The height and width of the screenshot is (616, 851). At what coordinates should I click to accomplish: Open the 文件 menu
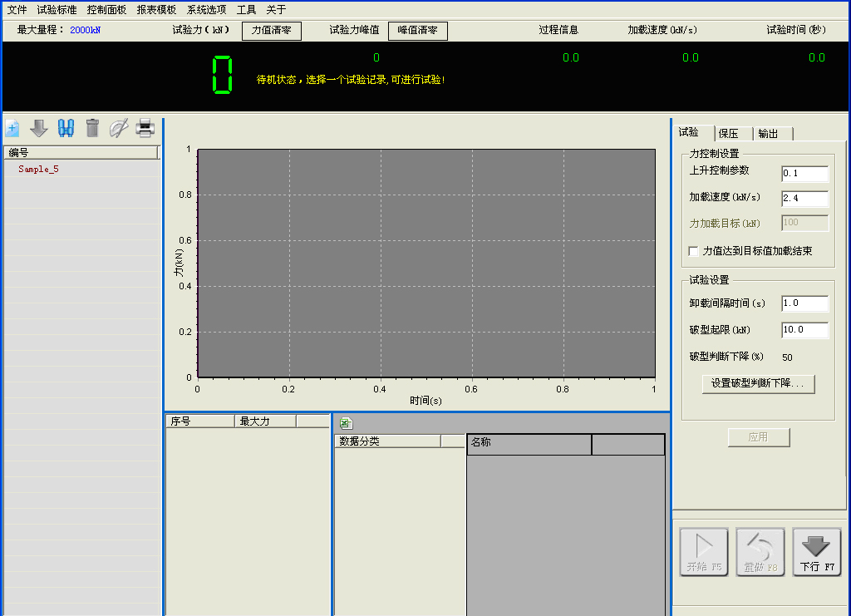[17, 10]
